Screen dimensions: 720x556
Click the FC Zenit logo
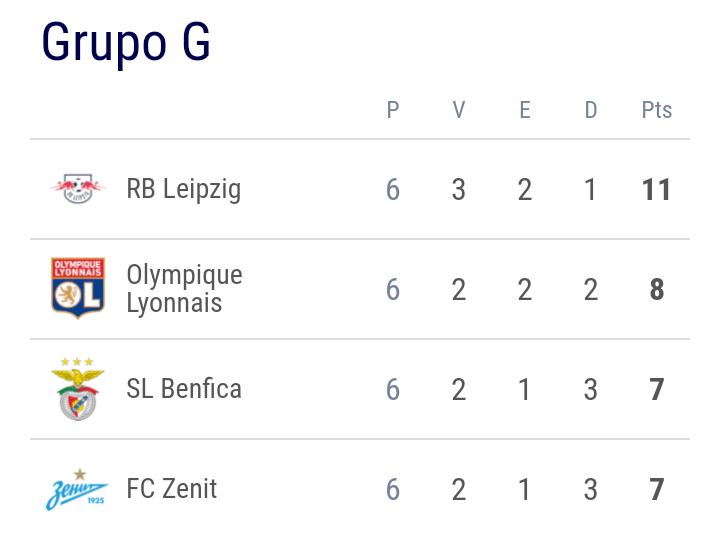click(x=78, y=489)
